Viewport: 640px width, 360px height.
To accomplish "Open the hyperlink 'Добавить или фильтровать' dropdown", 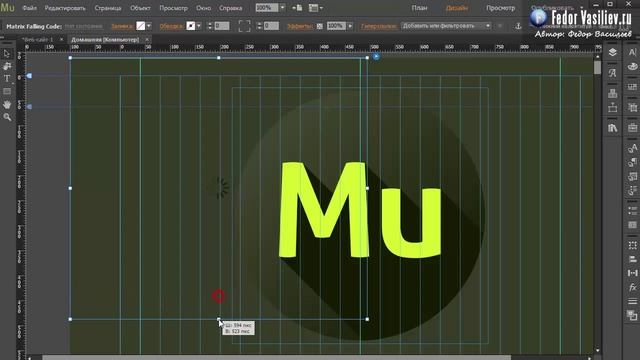I will [x=446, y=26].
